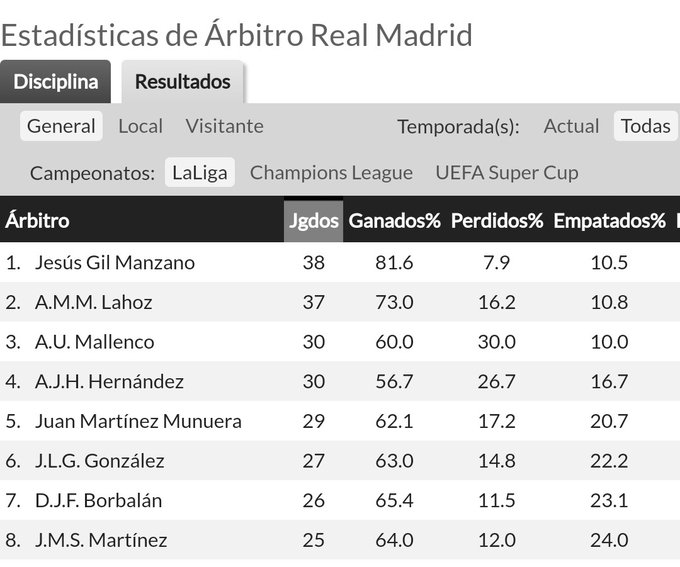Filter by UEFA Super Cup
This screenshot has height=567, width=680.
click(507, 173)
